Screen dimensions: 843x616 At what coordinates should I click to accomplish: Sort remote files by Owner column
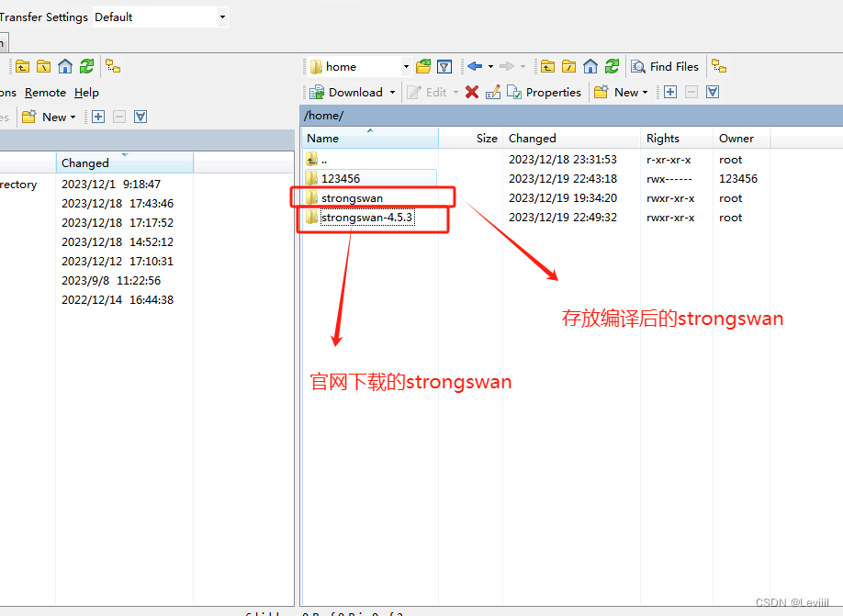point(741,138)
